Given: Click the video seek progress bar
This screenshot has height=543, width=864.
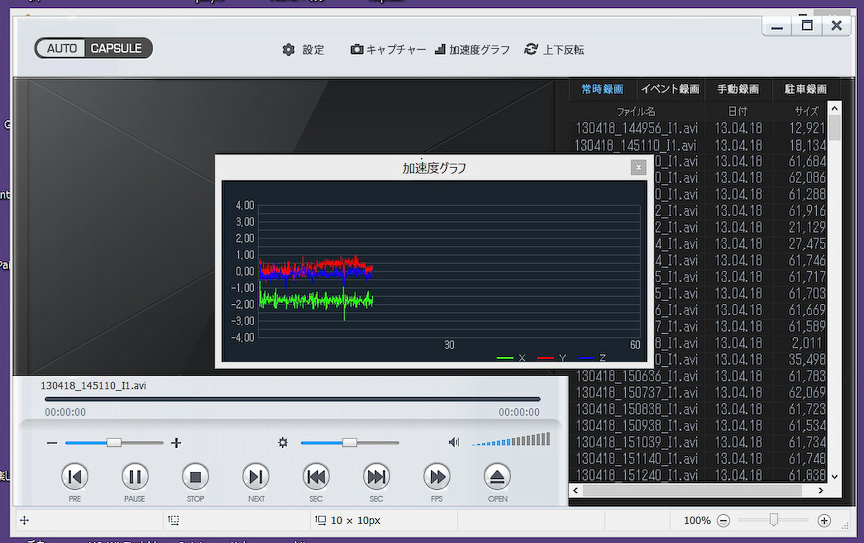Looking at the screenshot, I should click(x=292, y=399).
